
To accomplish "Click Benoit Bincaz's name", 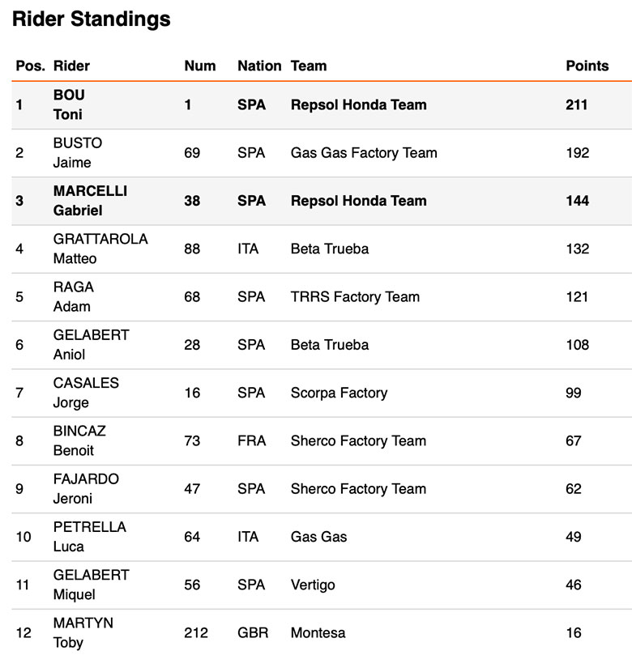I will tap(79, 440).
